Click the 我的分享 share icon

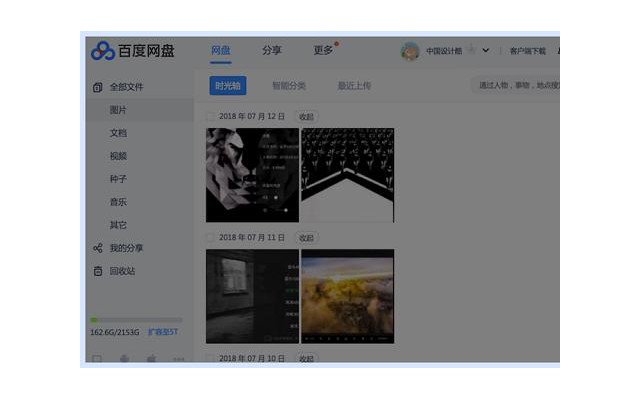click(x=98, y=248)
